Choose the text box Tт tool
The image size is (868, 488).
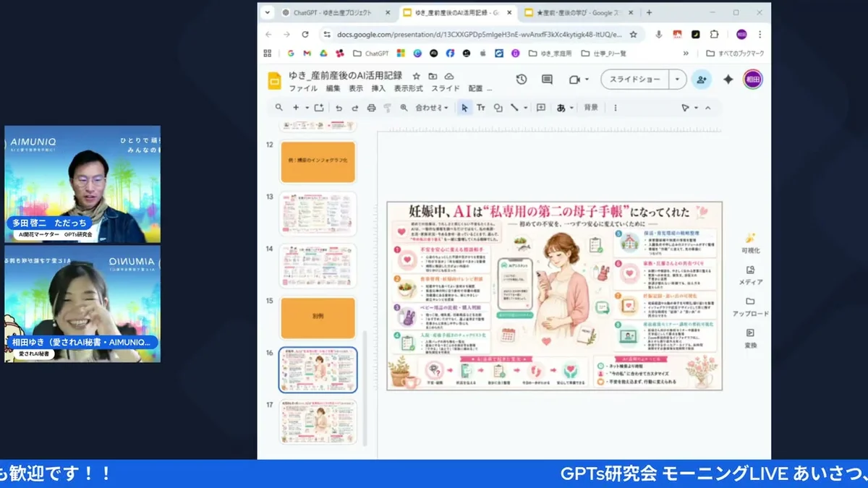click(x=480, y=108)
